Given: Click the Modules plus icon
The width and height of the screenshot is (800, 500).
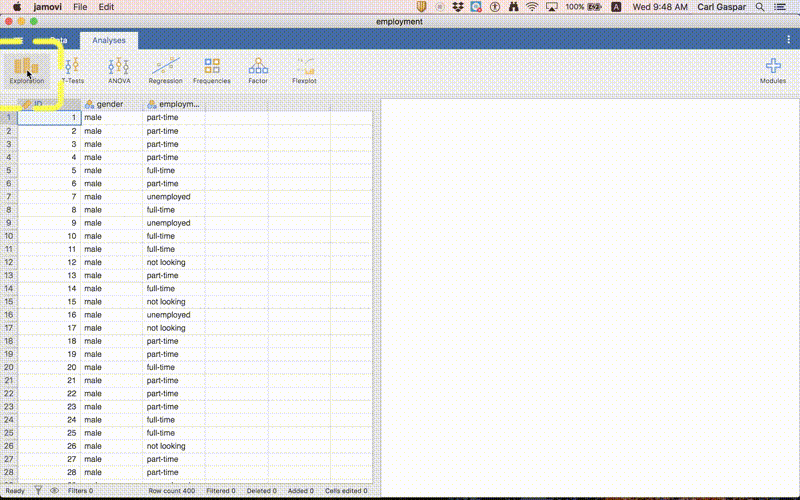Looking at the screenshot, I should pos(772,69).
